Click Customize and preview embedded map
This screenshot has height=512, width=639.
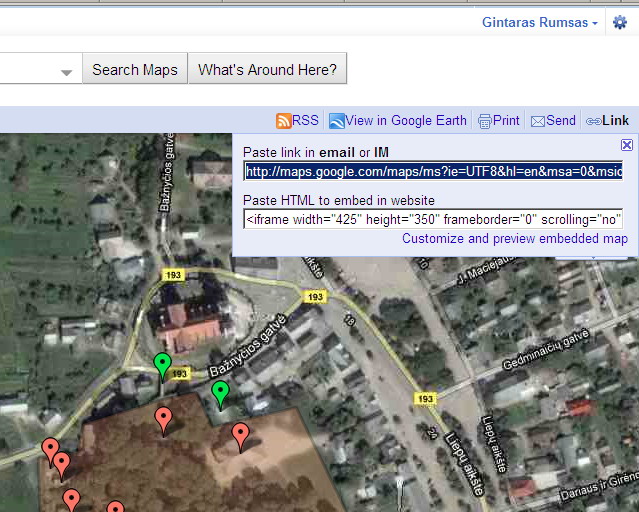click(514, 238)
